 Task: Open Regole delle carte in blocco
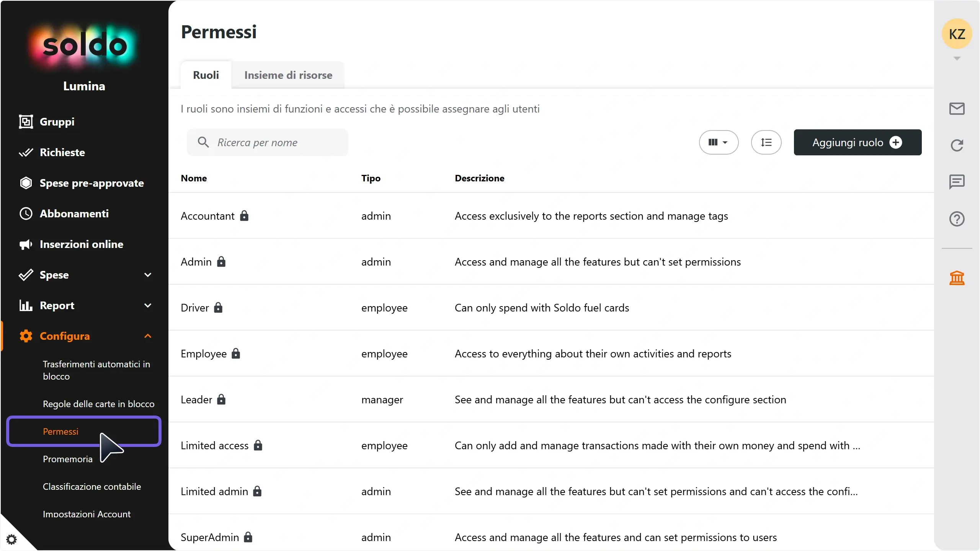[x=99, y=404]
